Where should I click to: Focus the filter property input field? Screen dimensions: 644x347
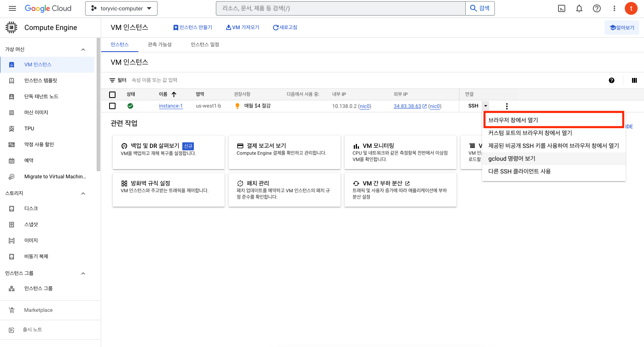[x=154, y=80]
